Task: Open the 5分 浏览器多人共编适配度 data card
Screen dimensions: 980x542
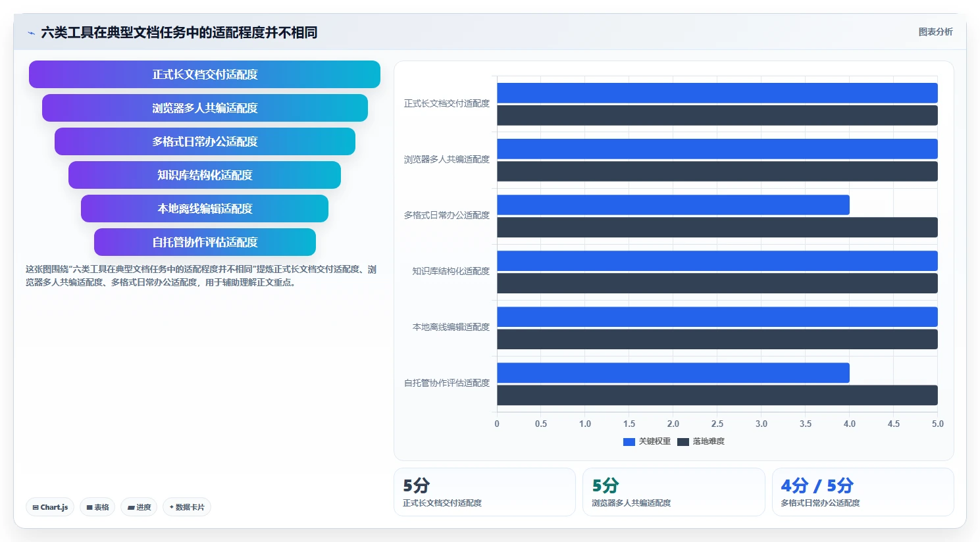Action: click(674, 492)
